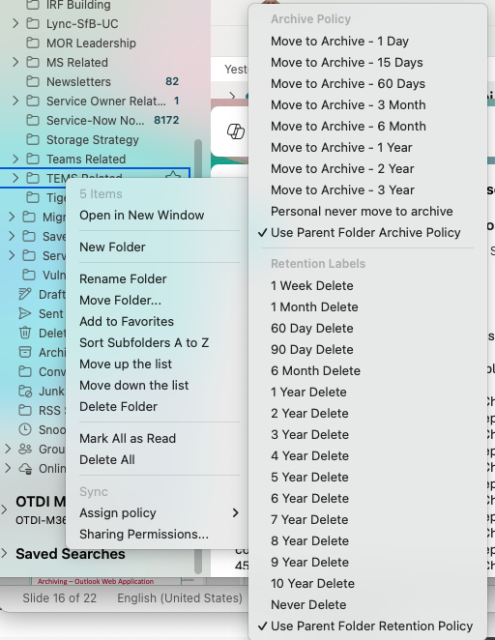
Task: Apply 1 Week Delete retention label
Action: point(312,285)
